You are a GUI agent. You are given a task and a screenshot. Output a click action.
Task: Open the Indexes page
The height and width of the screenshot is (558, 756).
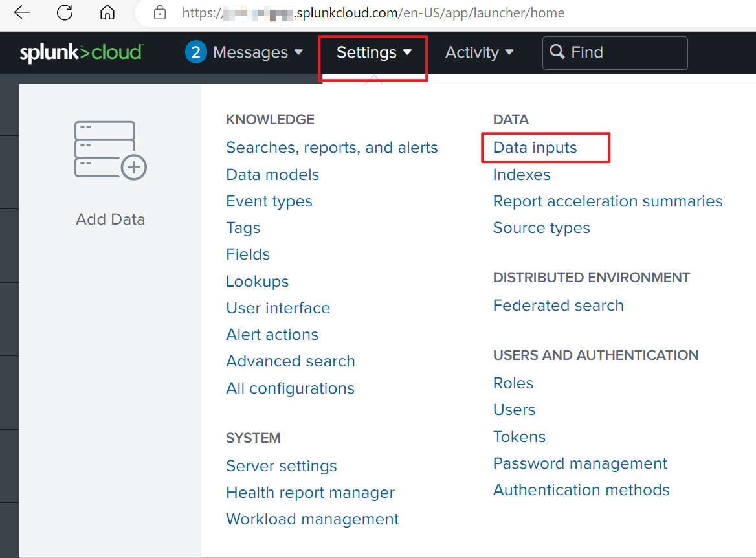522,174
